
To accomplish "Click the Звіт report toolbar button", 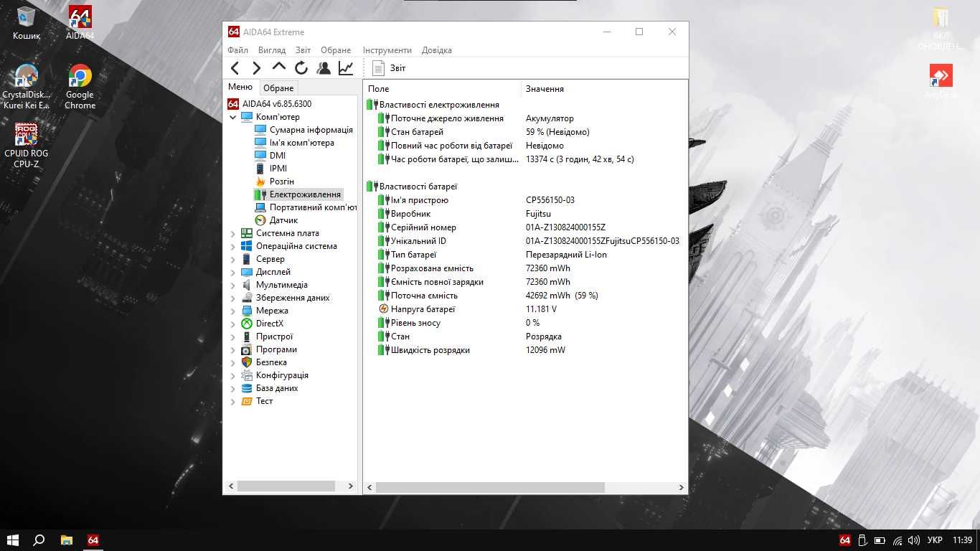I will tap(389, 68).
